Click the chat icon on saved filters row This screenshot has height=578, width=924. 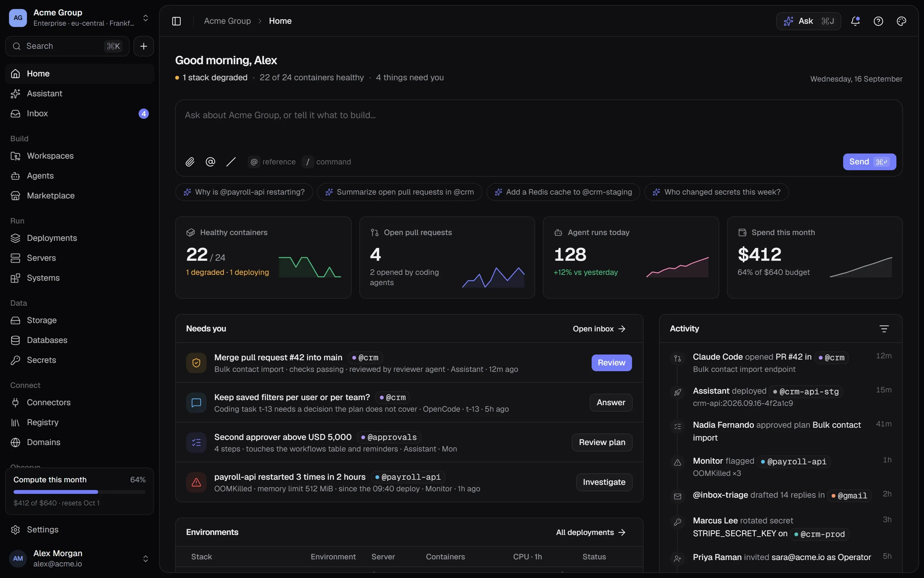tap(196, 403)
